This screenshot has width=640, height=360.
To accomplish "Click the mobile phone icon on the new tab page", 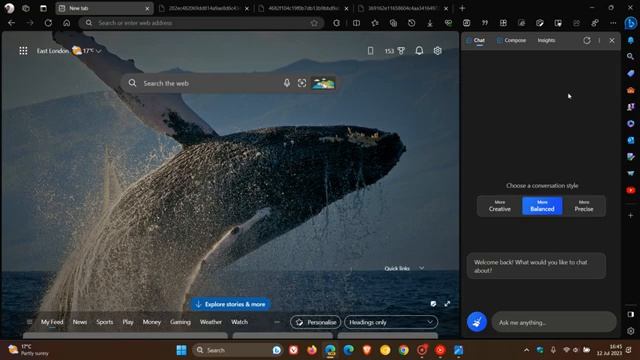I will tap(370, 51).
